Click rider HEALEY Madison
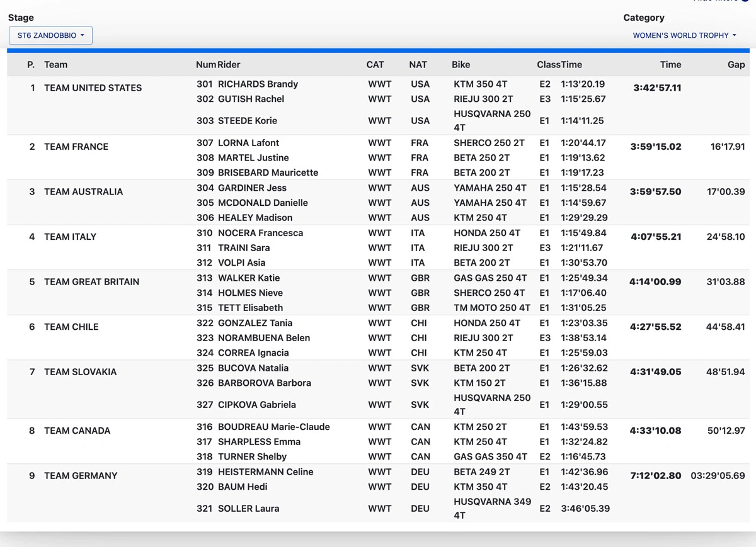Viewport: 756px width, 547px height. (x=255, y=218)
